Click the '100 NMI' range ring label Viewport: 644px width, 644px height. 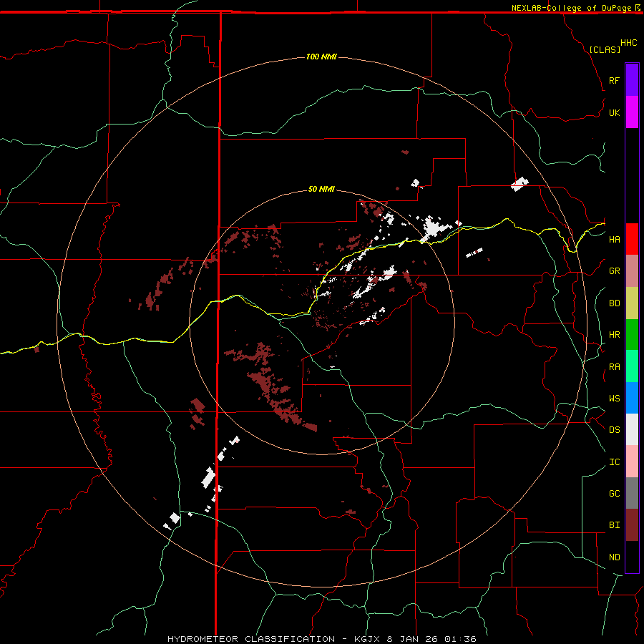coord(321,57)
